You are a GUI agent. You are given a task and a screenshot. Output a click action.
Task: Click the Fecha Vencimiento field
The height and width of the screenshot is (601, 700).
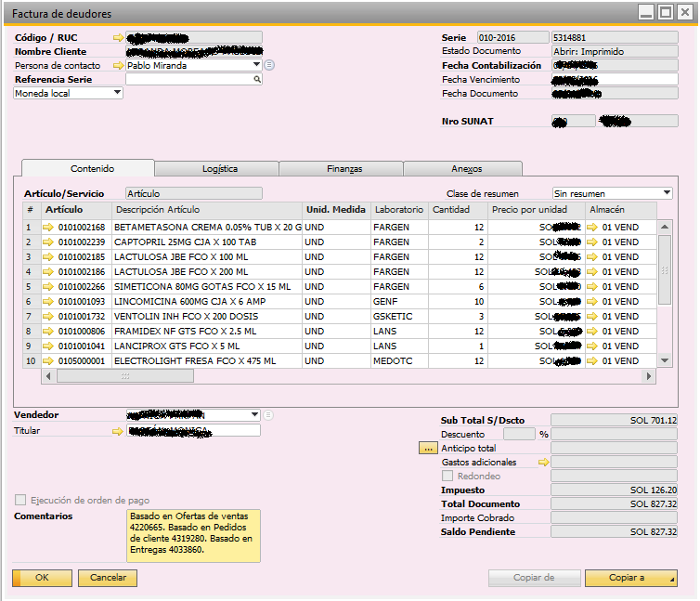tap(615, 79)
